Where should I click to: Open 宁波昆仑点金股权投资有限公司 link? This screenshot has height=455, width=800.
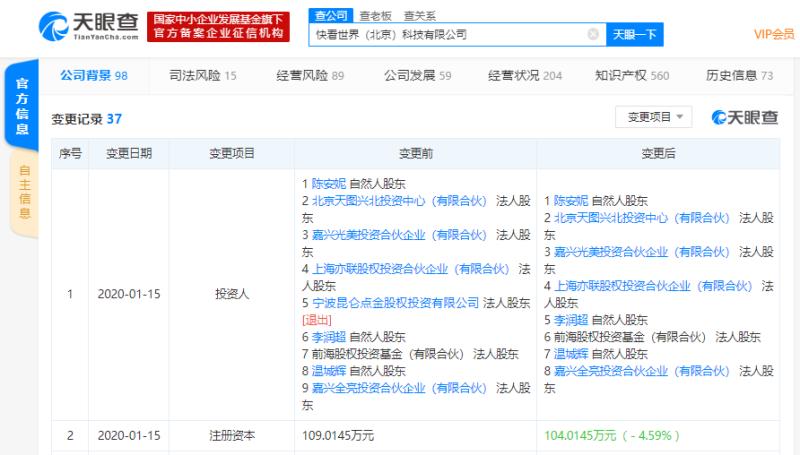tap(395, 303)
